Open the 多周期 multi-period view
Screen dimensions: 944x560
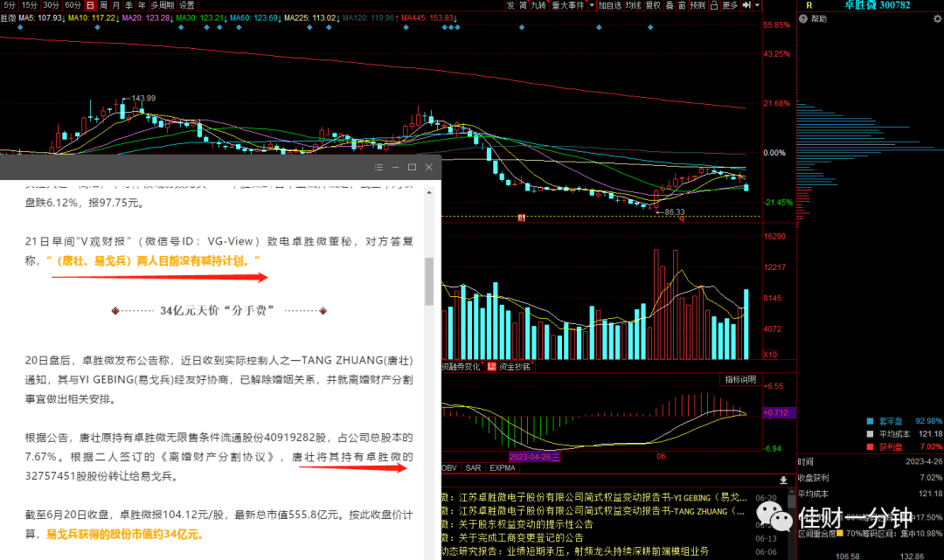coord(162,5)
